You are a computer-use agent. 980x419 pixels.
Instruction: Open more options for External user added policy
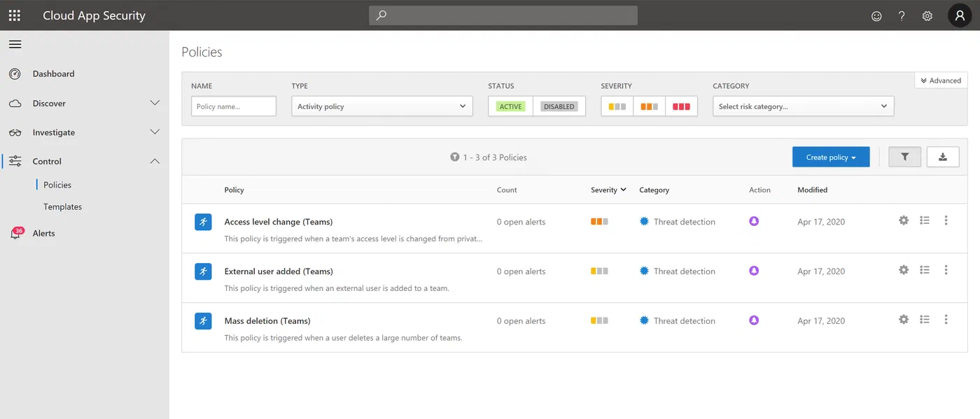point(946,270)
